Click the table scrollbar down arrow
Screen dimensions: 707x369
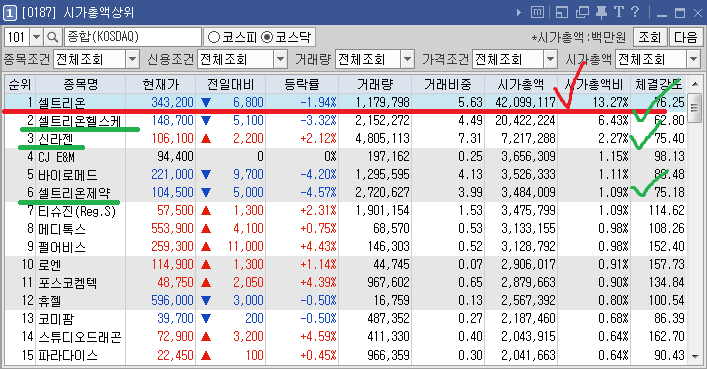695,356
